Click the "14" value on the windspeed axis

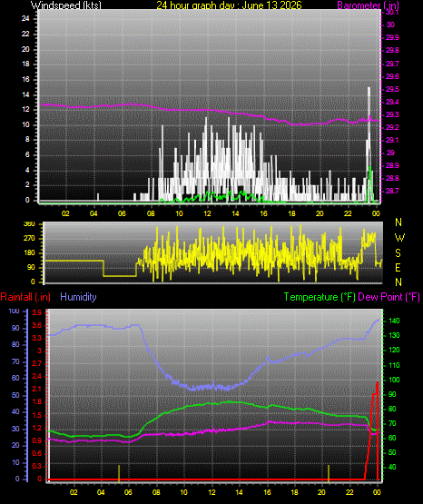click(25, 94)
